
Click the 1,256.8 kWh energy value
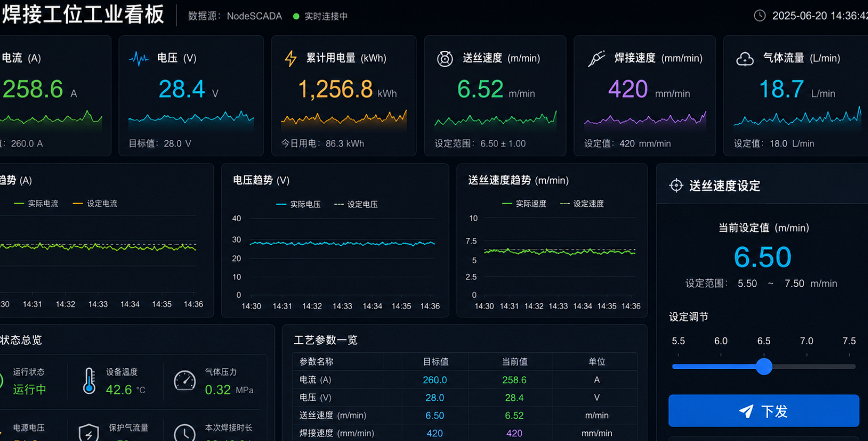335,89
